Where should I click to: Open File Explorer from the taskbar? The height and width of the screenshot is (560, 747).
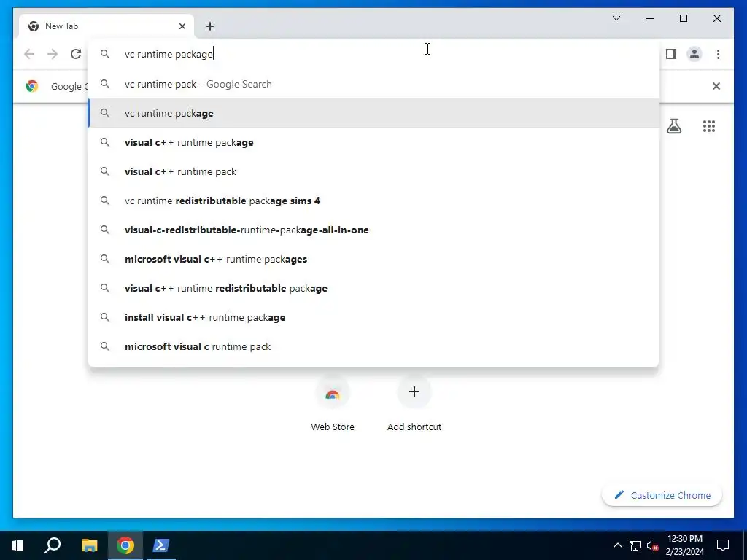point(89,545)
